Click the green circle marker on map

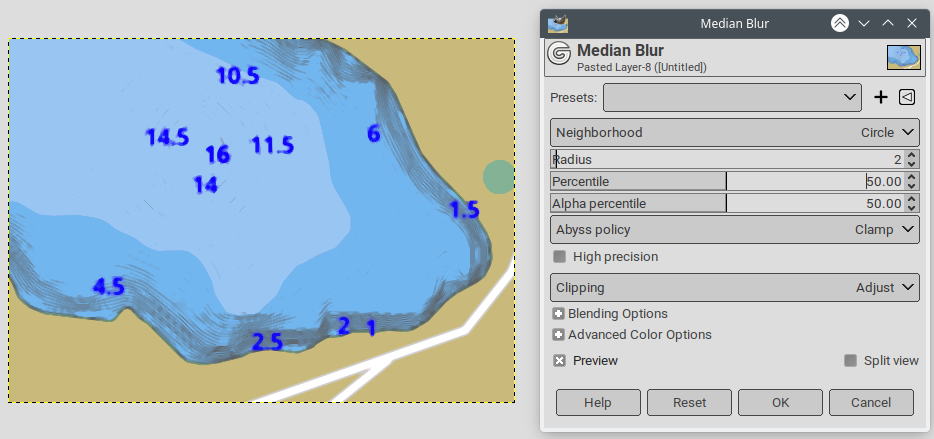(499, 176)
